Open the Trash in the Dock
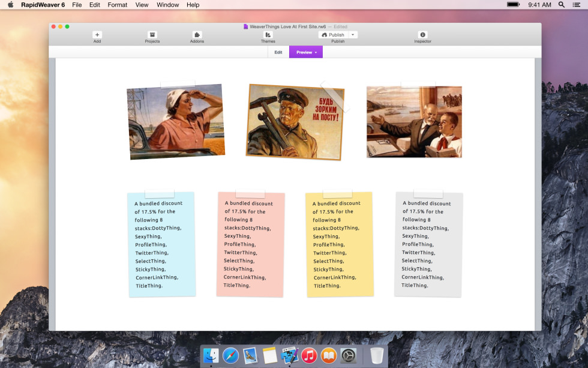 point(377,355)
